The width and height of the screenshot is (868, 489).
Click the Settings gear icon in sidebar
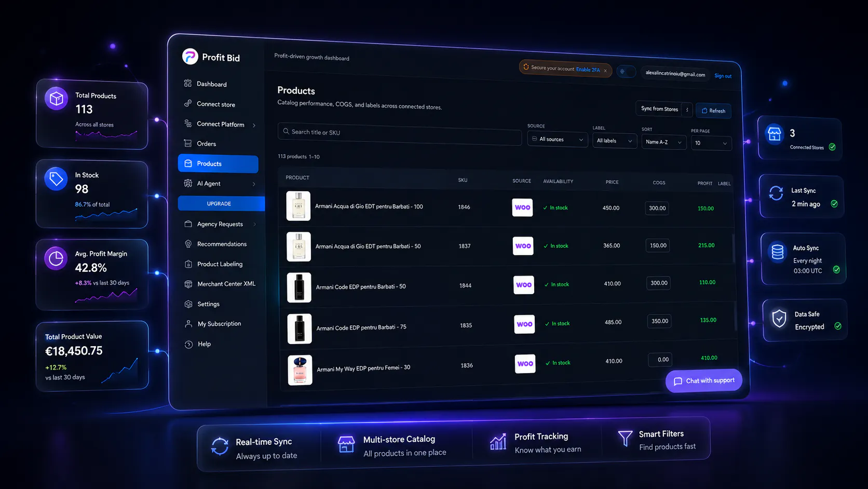188,304
